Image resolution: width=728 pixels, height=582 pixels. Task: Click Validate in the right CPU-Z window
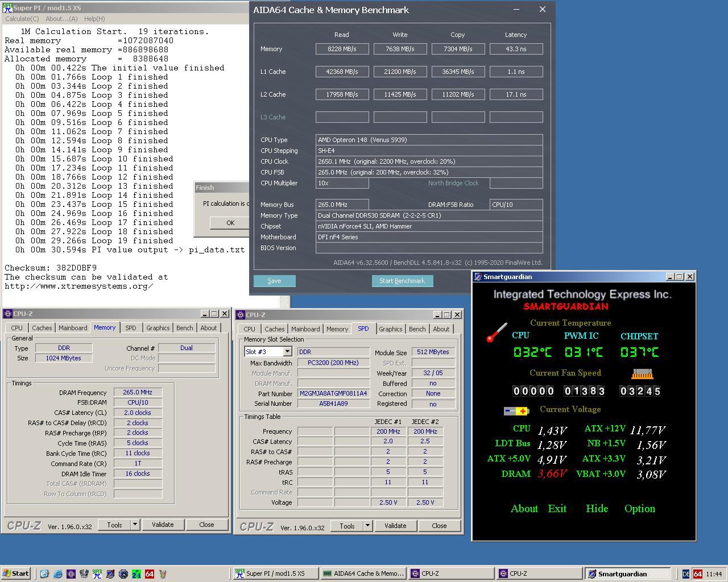[395, 526]
